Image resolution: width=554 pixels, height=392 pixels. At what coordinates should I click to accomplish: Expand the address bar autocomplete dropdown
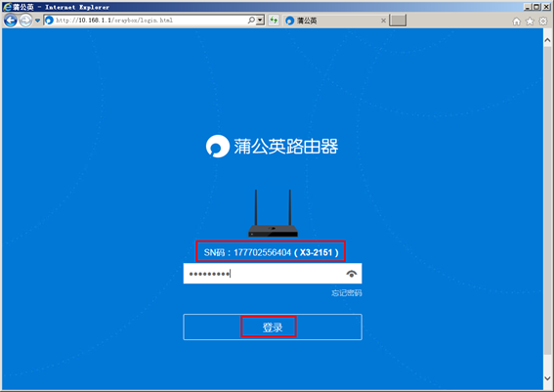261,21
